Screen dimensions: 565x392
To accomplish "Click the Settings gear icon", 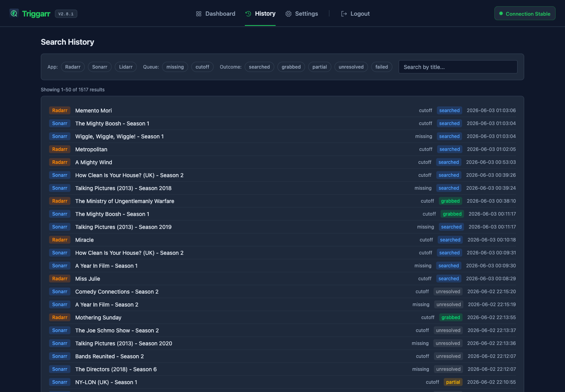I will pyautogui.click(x=288, y=14).
